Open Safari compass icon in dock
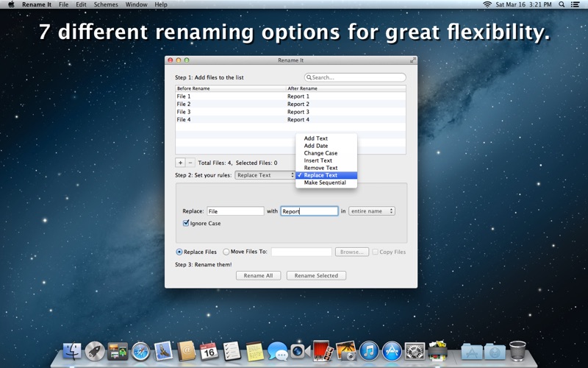 coord(140,352)
